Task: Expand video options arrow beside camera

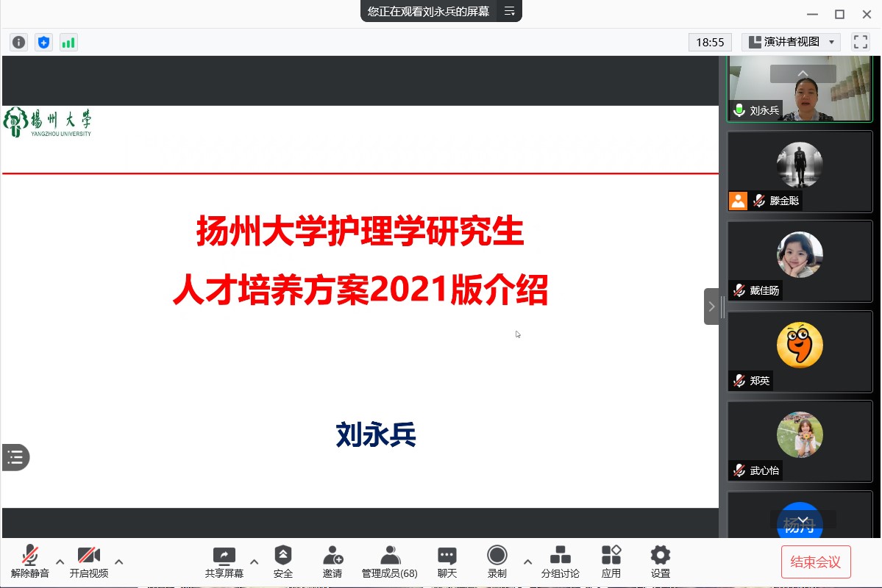Action: 119,562
